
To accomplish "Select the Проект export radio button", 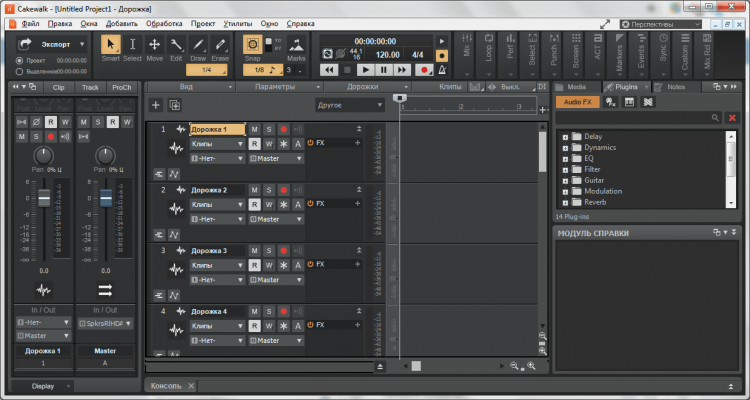I will click(x=20, y=60).
